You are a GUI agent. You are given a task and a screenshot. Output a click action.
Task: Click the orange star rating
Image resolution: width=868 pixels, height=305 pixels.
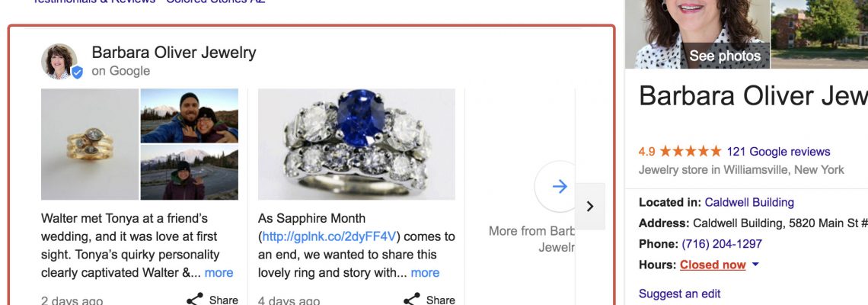690,151
